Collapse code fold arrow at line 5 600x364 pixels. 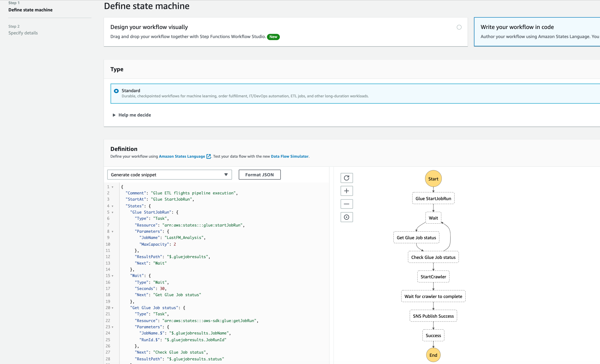[112, 212]
